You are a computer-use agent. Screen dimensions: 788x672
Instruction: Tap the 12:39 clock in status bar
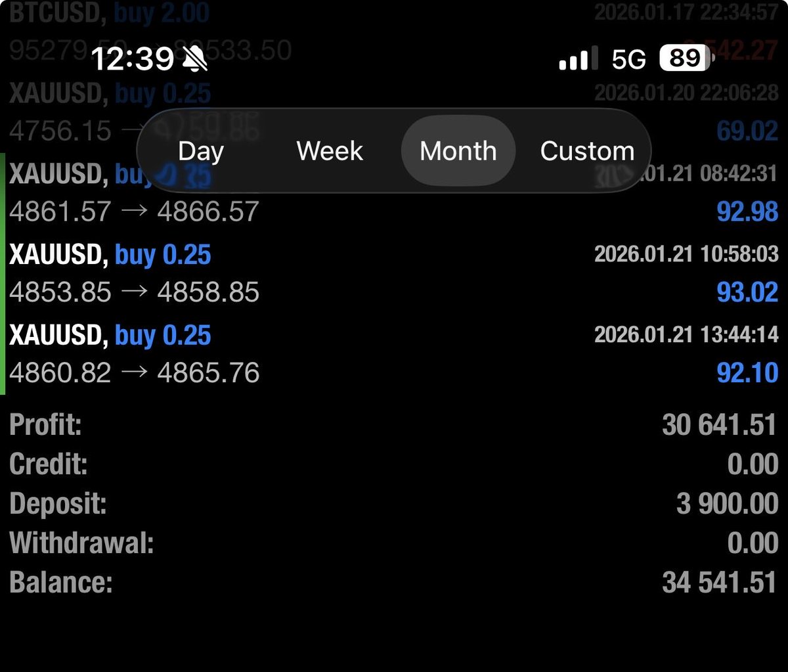tap(131, 60)
